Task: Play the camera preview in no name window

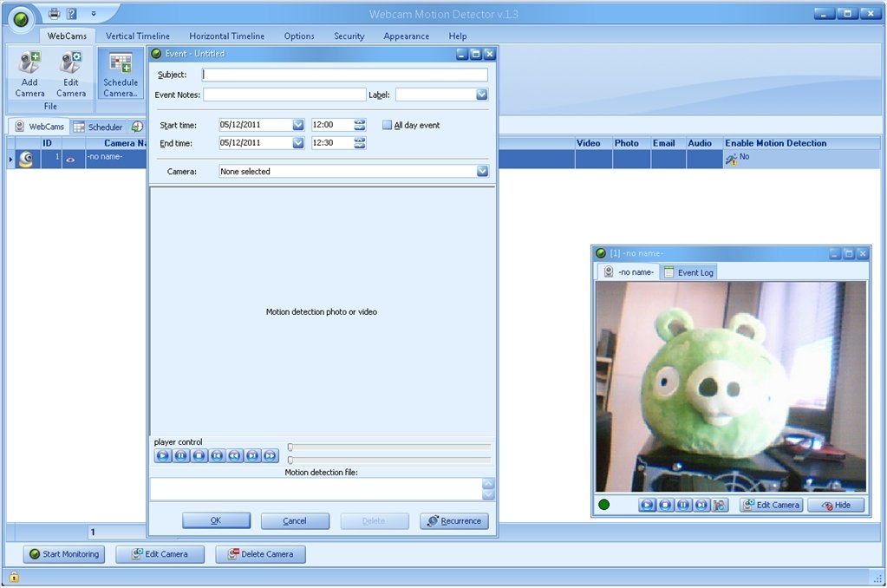Action: [647, 505]
